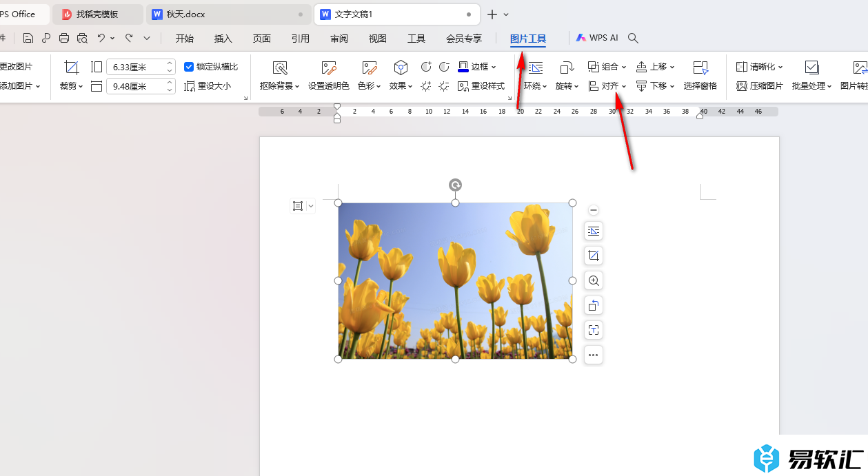868x476 pixels.
Task: Decrease width with the down stepper arrow
Action: [x=170, y=90]
